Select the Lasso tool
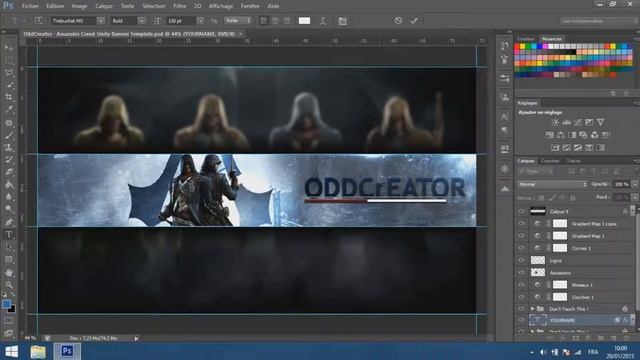Viewport: 640px width, 360px height. click(9, 73)
